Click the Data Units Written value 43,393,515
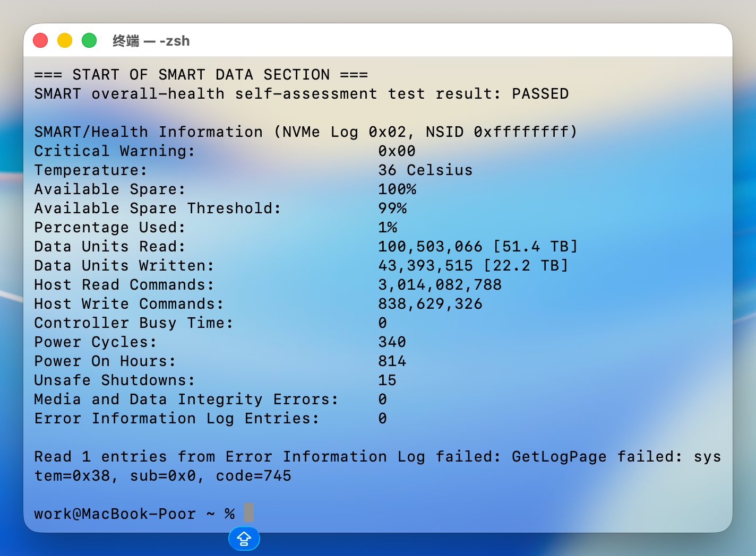Screen dimensions: 756x556 tap(425, 266)
